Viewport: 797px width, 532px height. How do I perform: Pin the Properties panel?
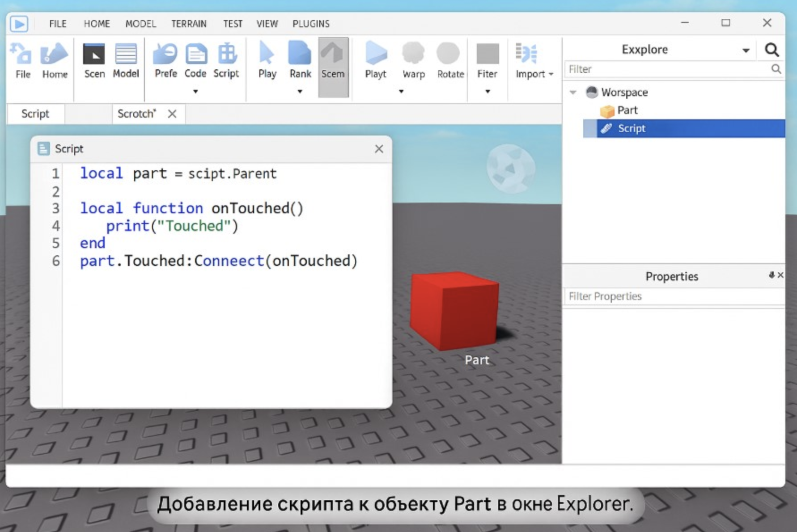pos(772,275)
